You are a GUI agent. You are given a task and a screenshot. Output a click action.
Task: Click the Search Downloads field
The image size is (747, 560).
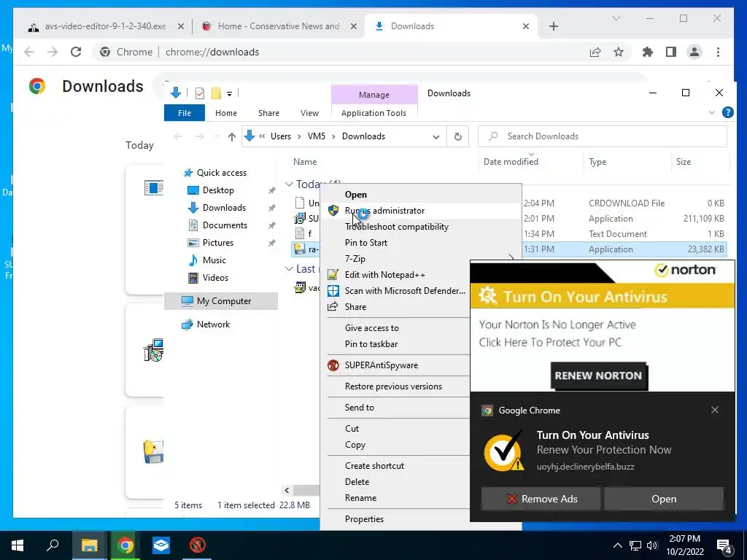(603, 136)
